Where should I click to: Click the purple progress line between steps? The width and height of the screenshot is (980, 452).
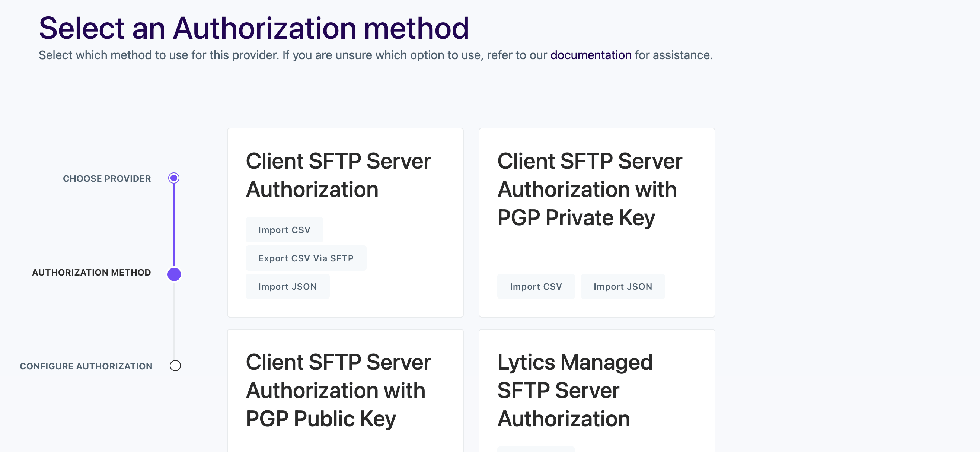(174, 225)
